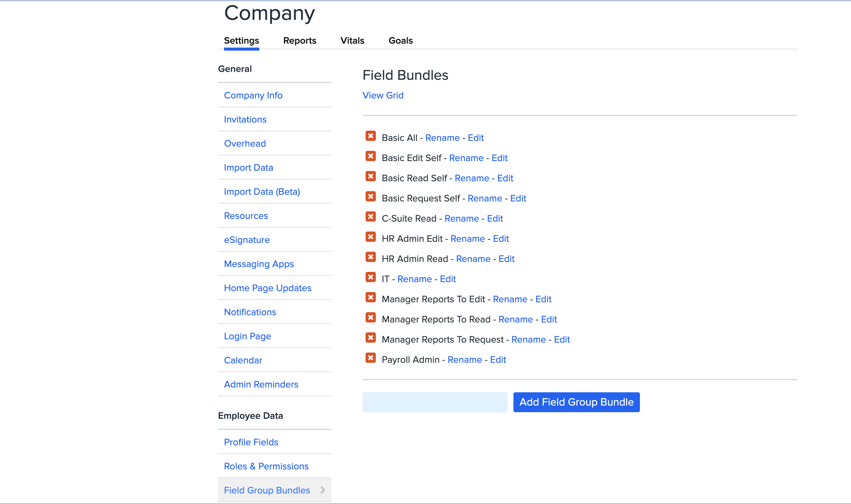Image resolution: width=851 pixels, height=504 pixels.
Task: Edit the Basic Request Self bundle
Action: click(518, 198)
